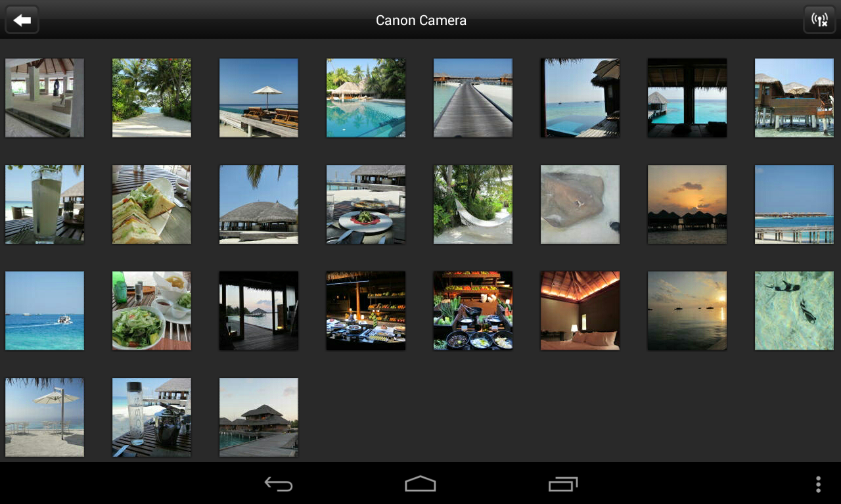The image size is (841, 504).
Task: Open the infinity pool with palm trees photo
Action: (x=365, y=97)
